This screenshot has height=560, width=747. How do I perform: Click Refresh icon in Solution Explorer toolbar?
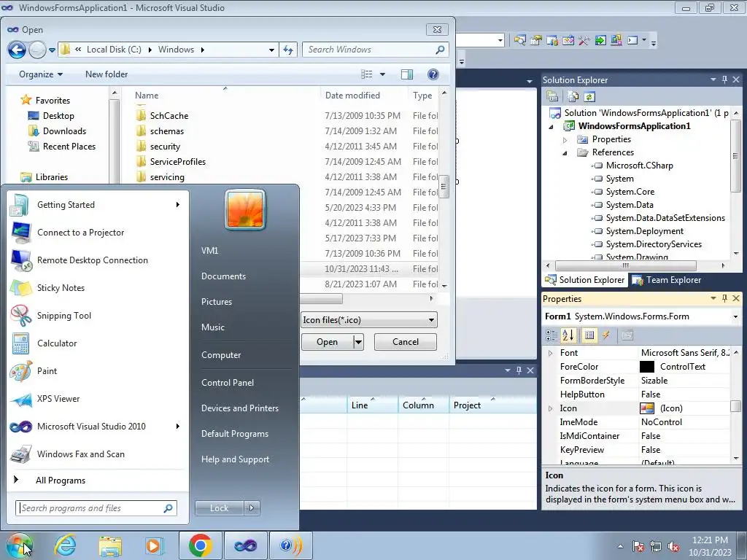click(x=589, y=97)
